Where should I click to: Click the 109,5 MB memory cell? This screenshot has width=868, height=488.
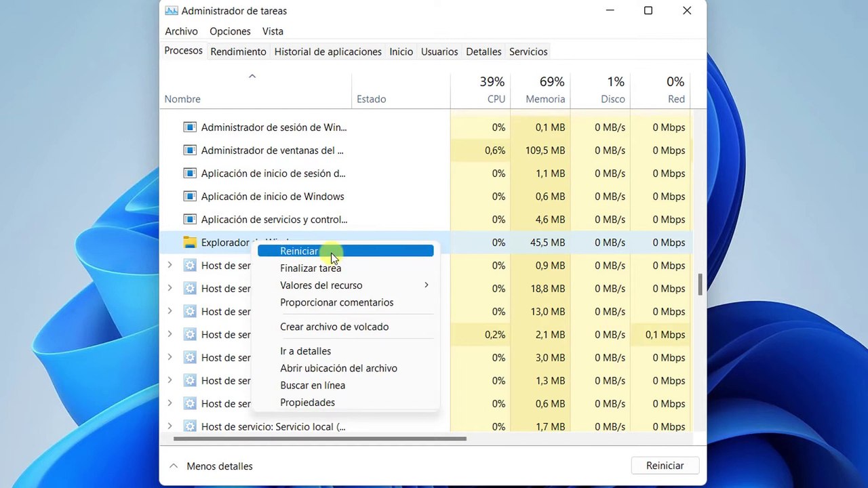pos(540,150)
